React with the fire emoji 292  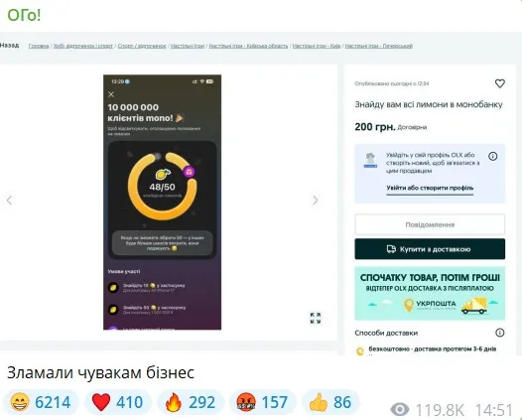pos(191,402)
